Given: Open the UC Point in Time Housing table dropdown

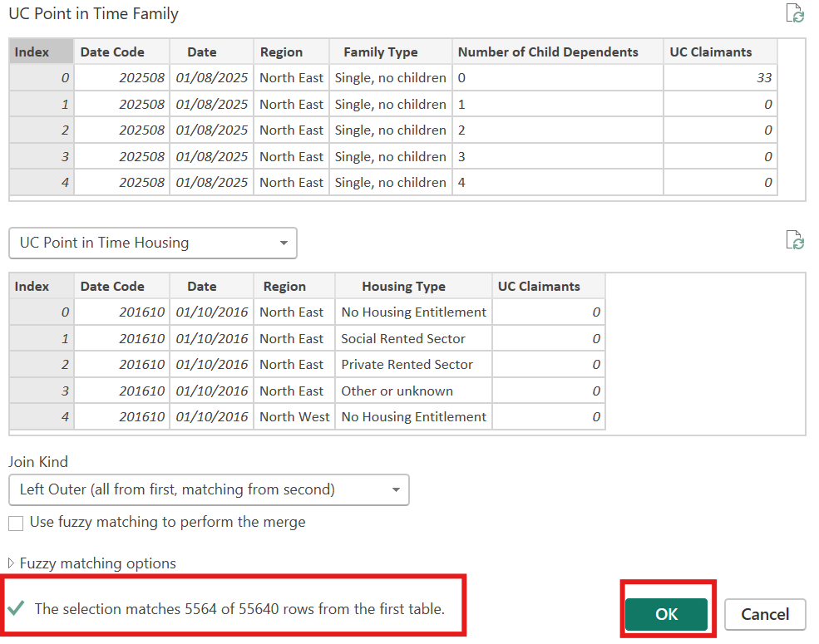Looking at the screenshot, I should [152, 243].
